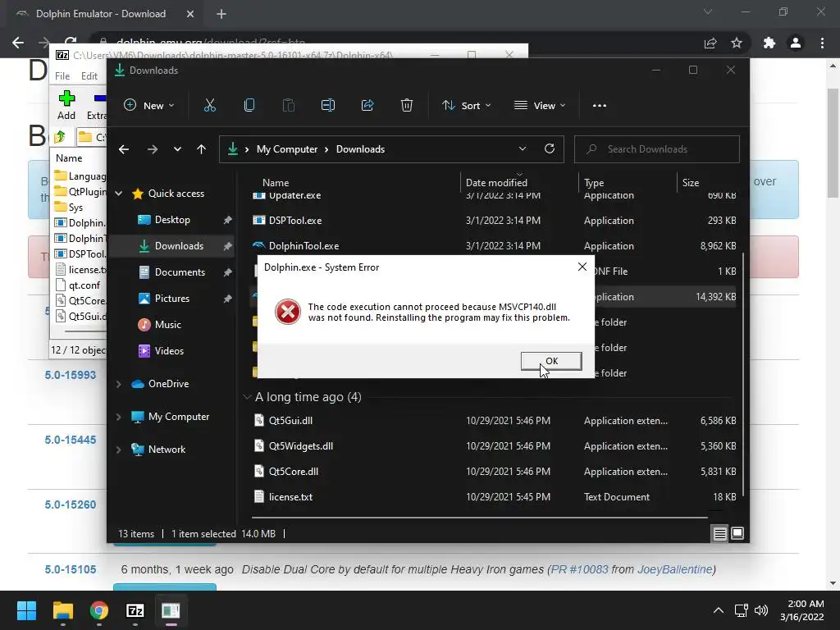Bookmark this page with the star icon
This screenshot has height=630, width=840.
[x=737, y=43]
